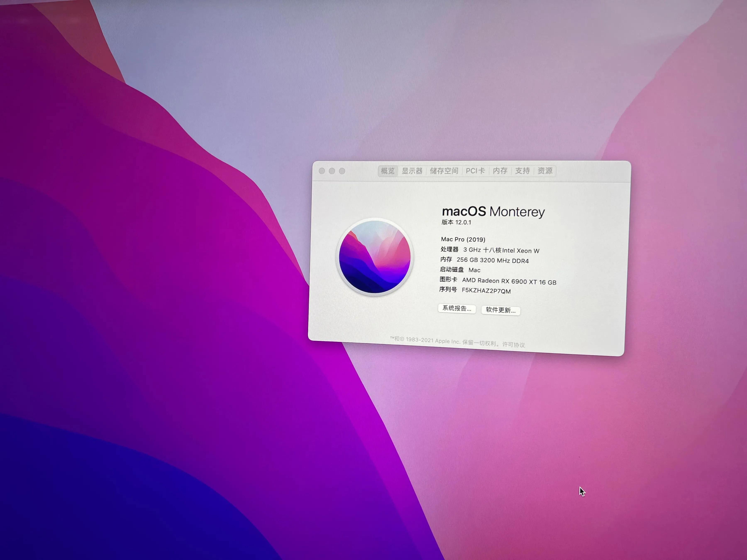Open the 显示器 tab
Viewport: 747px width, 560px height.
[412, 171]
